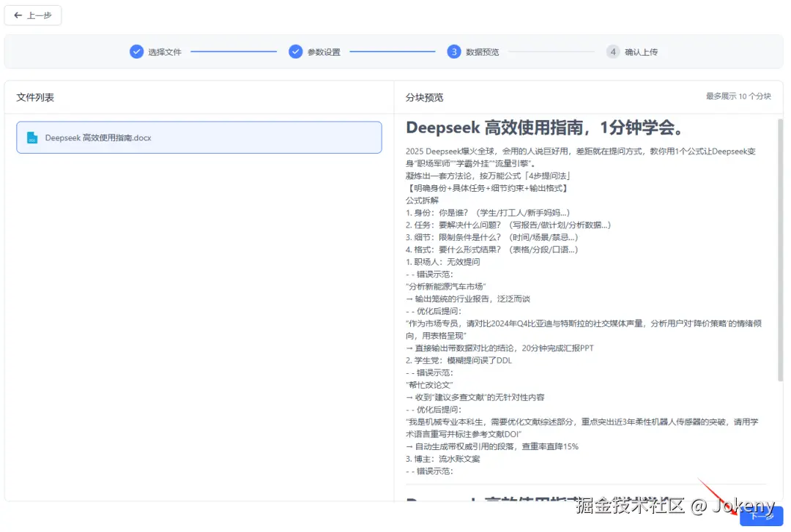The width and height of the screenshot is (791, 532).
Task: Click the 参数设置 step checkmark icon
Action: (x=295, y=51)
